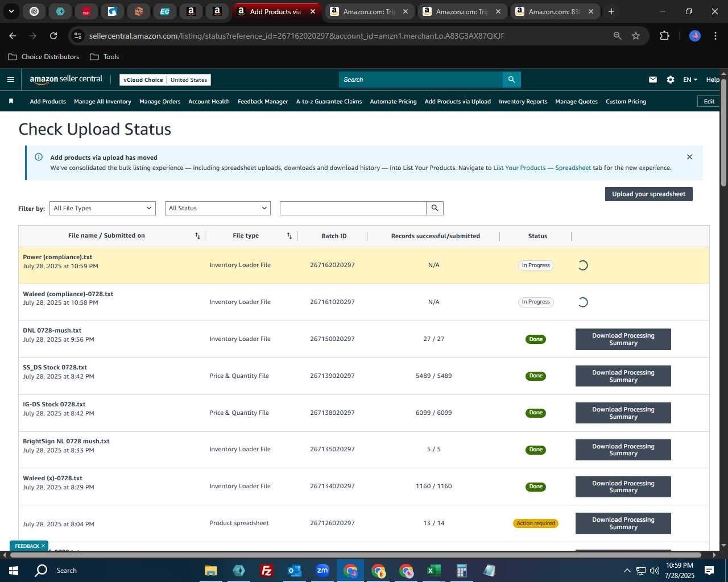
Task: Open Account Health
Action: 209,101
